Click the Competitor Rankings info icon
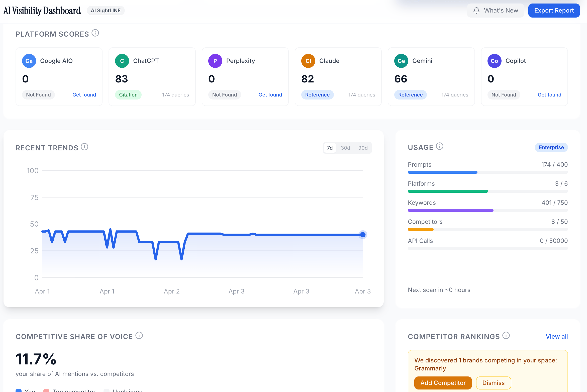 coord(506,336)
